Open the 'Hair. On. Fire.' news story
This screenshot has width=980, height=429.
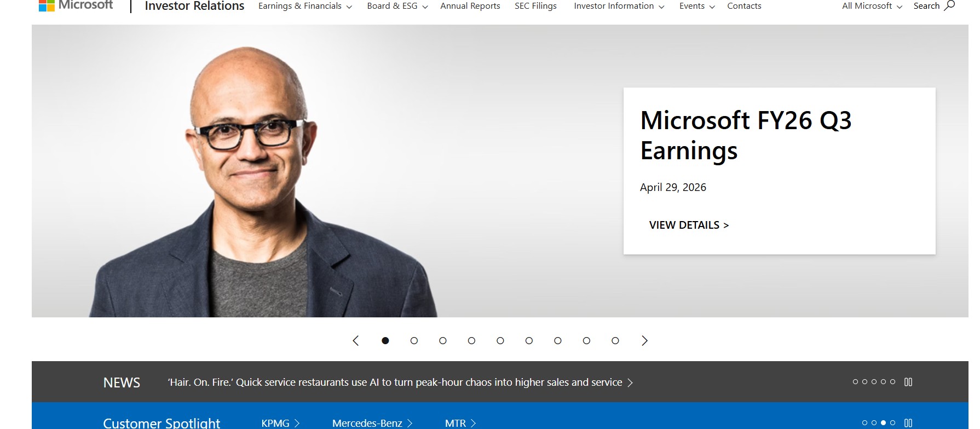(x=395, y=382)
